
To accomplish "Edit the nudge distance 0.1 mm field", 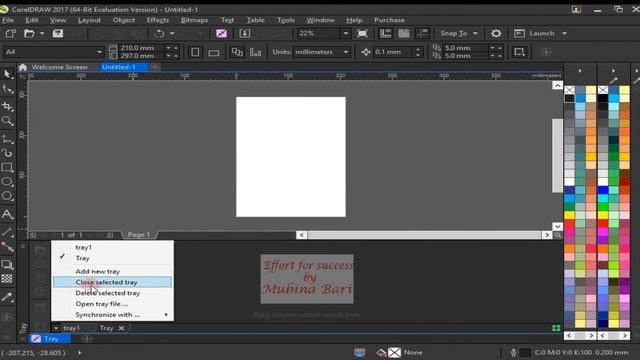I will coord(392,52).
